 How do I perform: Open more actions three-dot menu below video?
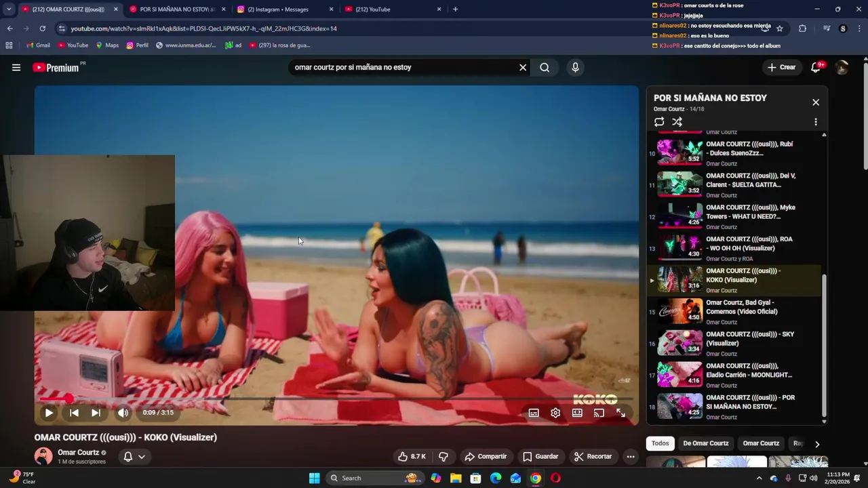pos(631,457)
